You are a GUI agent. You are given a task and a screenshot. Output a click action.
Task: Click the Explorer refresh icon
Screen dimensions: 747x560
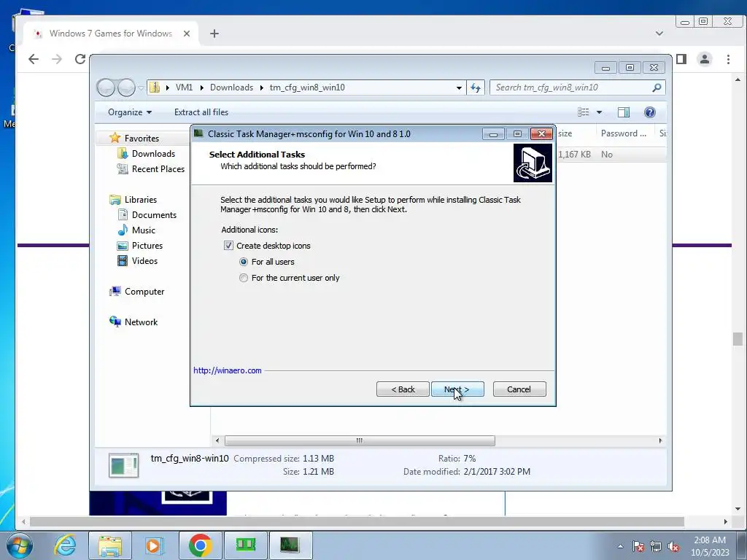pos(476,87)
